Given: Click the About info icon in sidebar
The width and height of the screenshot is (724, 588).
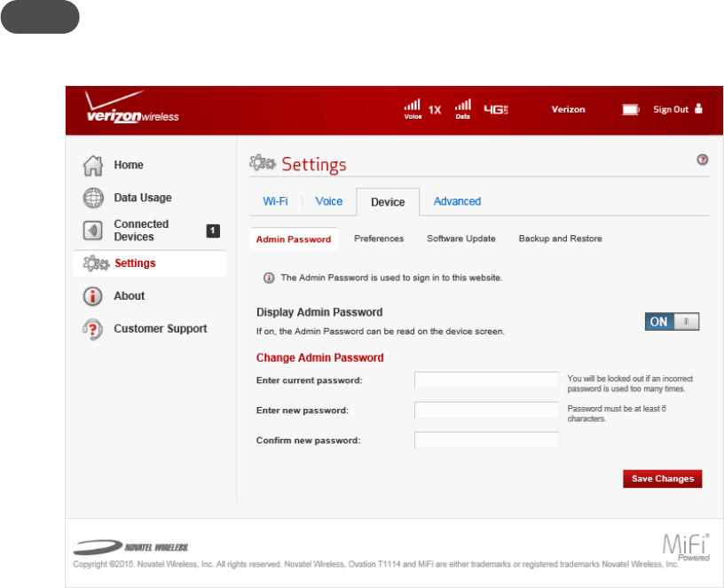Looking at the screenshot, I should pos(93,296).
